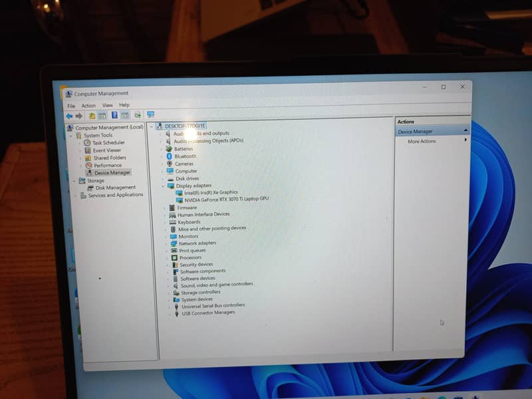Select Shared Folders in the tree
Image resolution: width=532 pixels, height=399 pixels.
(x=110, y=158)
